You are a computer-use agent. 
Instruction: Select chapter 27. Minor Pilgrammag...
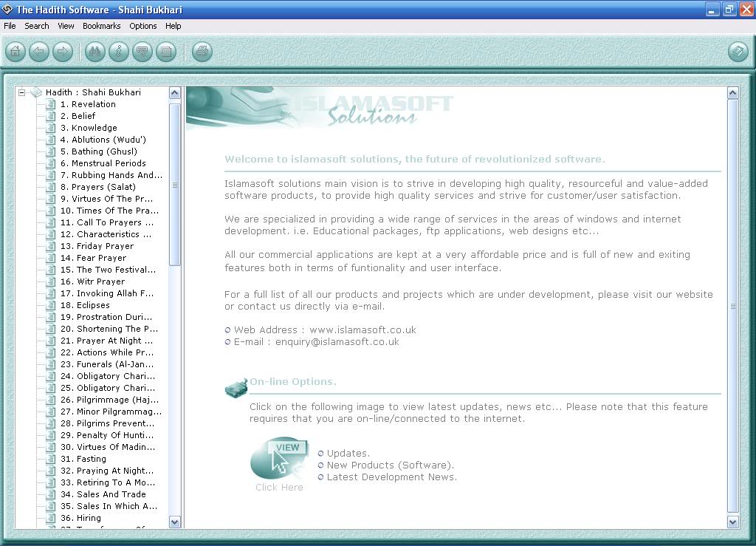(x=111, y=412)
